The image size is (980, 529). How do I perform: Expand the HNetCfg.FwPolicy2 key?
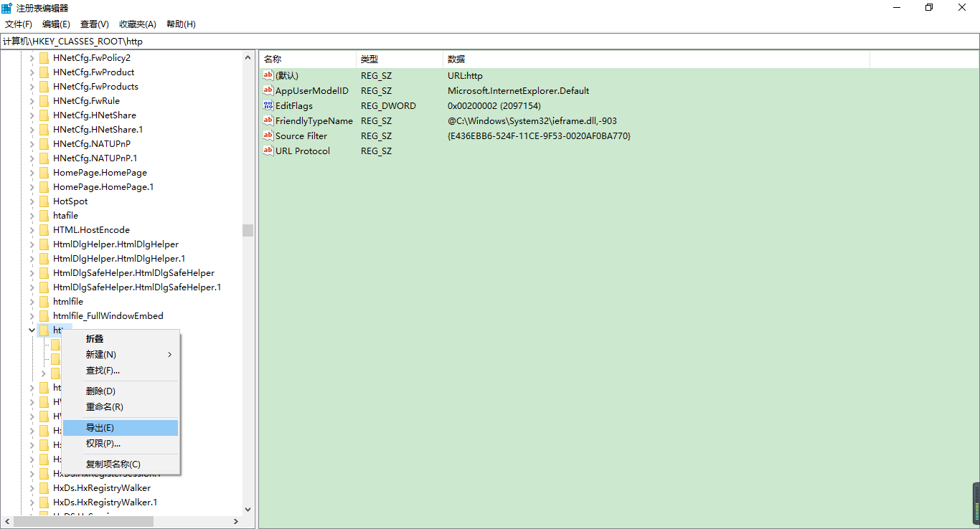pyautogui.click(x=32, y=58)
